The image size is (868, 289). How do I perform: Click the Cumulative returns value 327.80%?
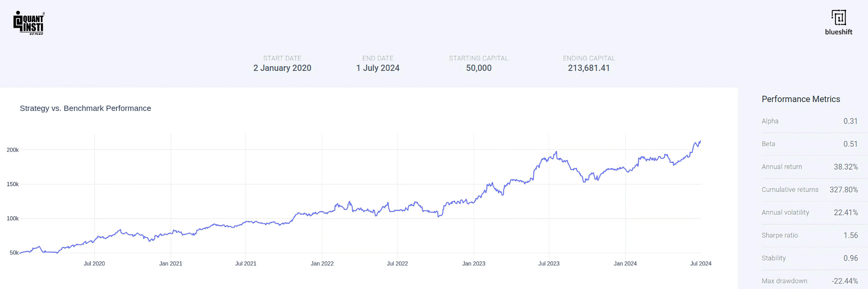(x=843, y=190)
